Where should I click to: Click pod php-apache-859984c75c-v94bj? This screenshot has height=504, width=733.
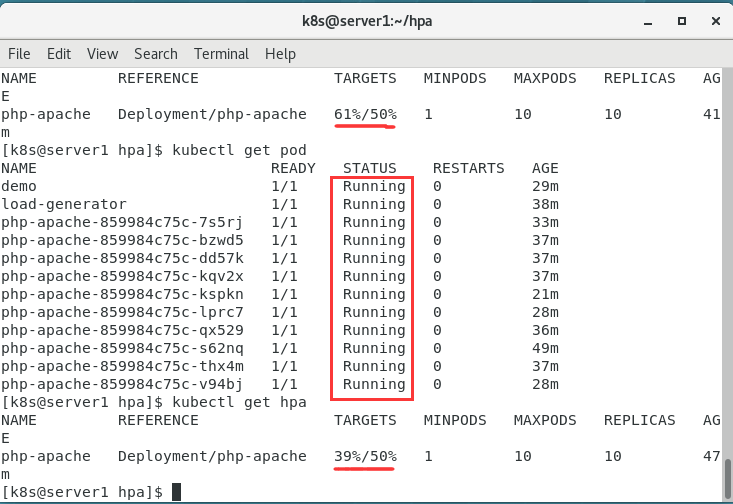coord(122,384)
